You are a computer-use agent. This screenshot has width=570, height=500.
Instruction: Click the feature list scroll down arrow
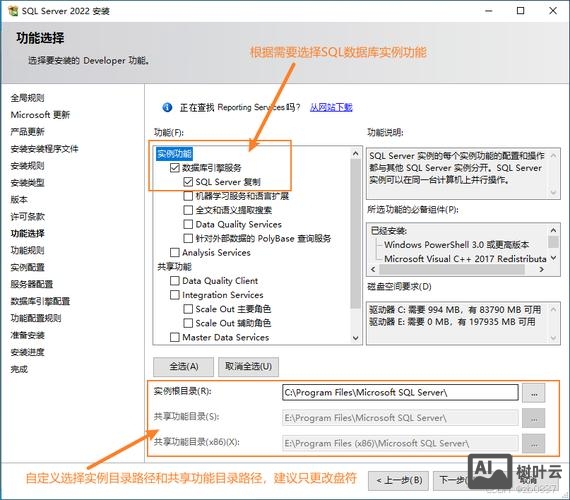pos(356,338)
